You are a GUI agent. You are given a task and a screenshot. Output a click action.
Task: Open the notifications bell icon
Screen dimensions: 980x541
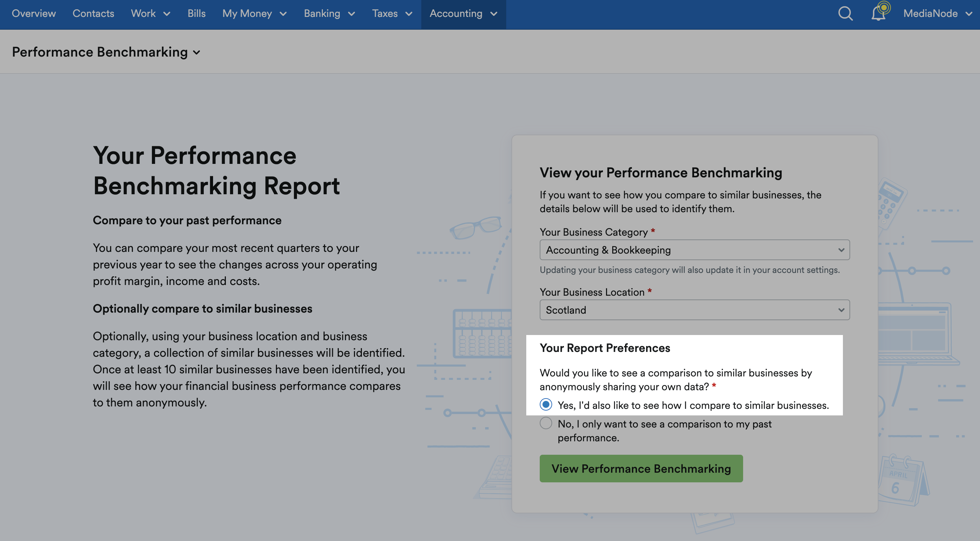879,14
